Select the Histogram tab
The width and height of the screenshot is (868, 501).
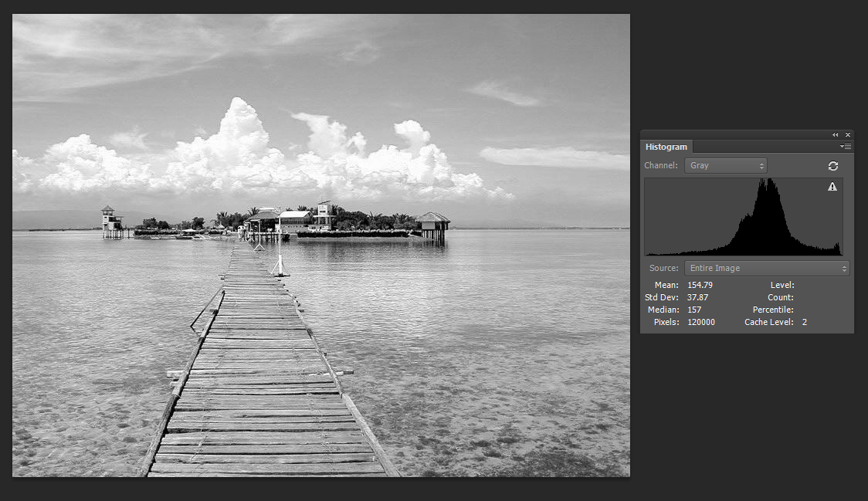(x=666, y=147)
